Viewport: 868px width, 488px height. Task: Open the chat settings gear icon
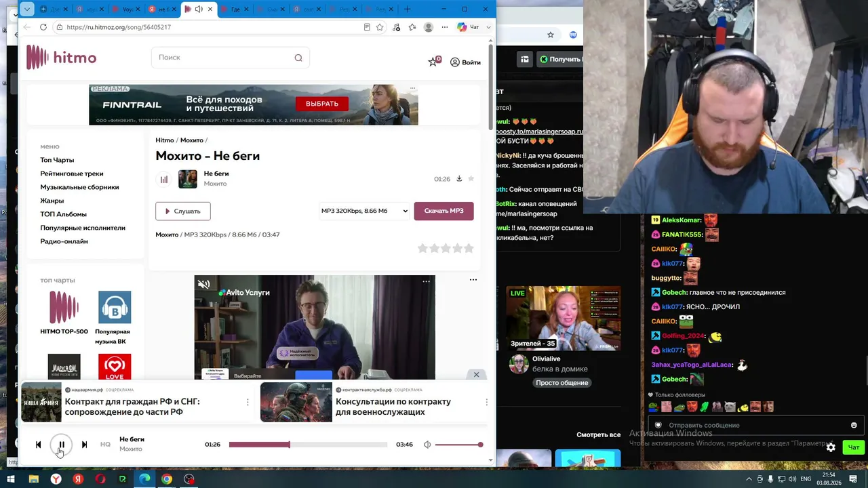pyautogui.click(x=831, y=447)
